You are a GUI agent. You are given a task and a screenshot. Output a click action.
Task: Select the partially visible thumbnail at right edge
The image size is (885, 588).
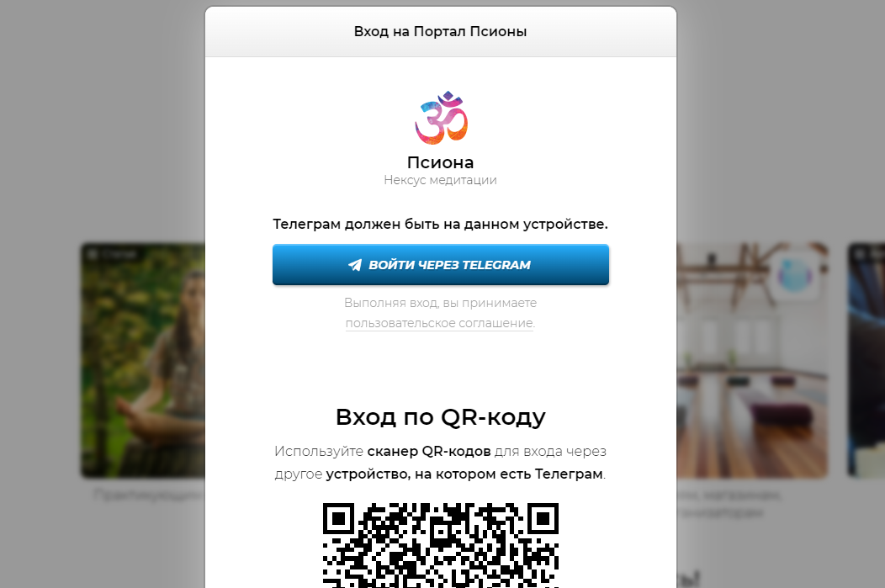[866, 360]
